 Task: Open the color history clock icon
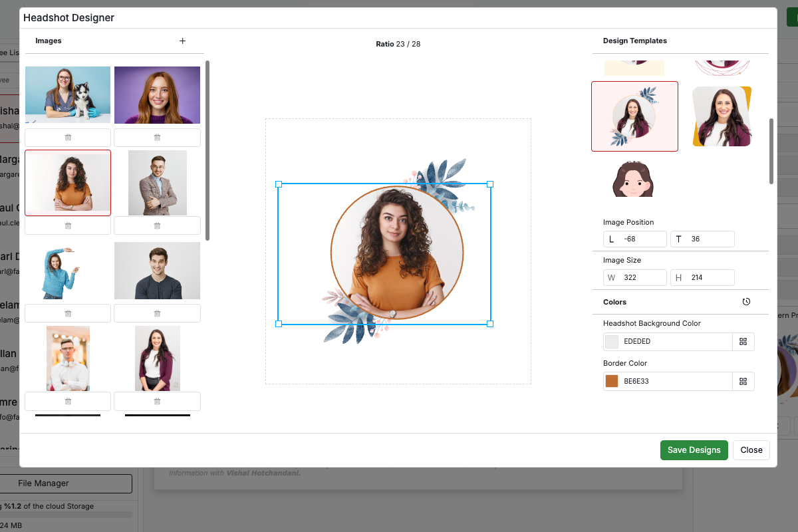(x=746, y=301)
